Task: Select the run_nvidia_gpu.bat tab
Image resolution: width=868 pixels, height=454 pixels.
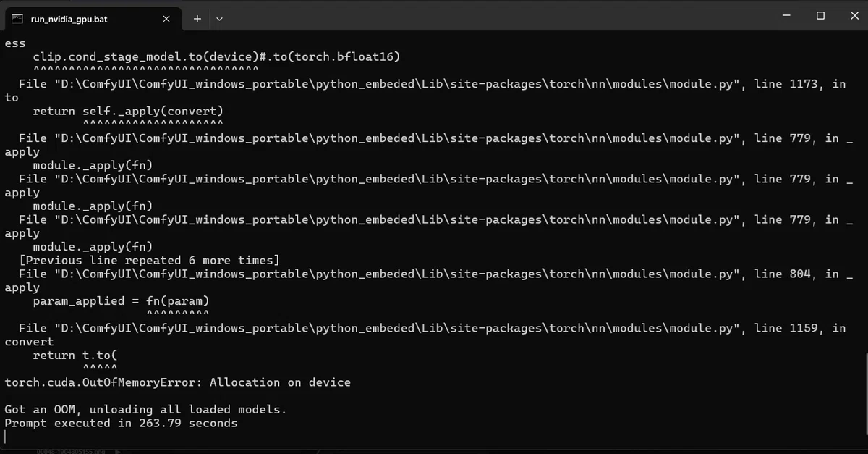Action: coord(91,19)
